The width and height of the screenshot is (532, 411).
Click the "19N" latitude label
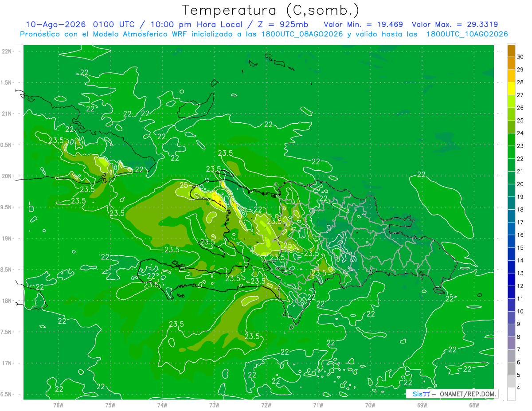(x=8, y=239)
